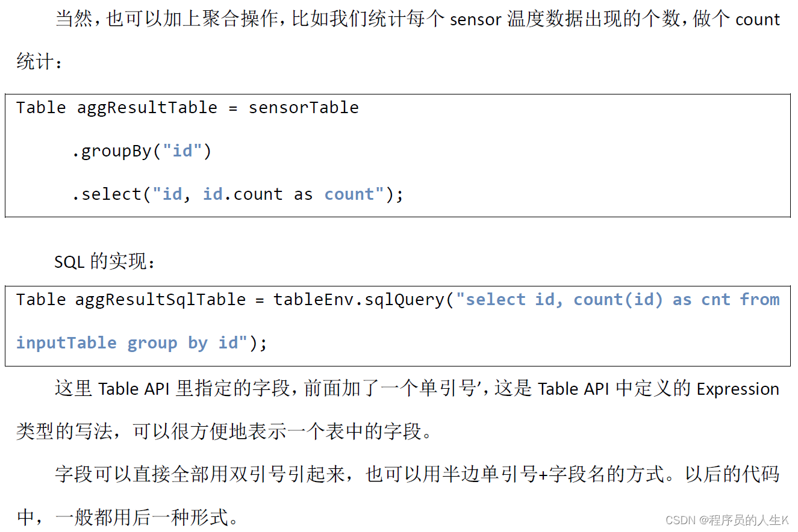Click the blue "count" after "as" in select
Viewport: 798px width, 532px height.
tap(349, 194)
